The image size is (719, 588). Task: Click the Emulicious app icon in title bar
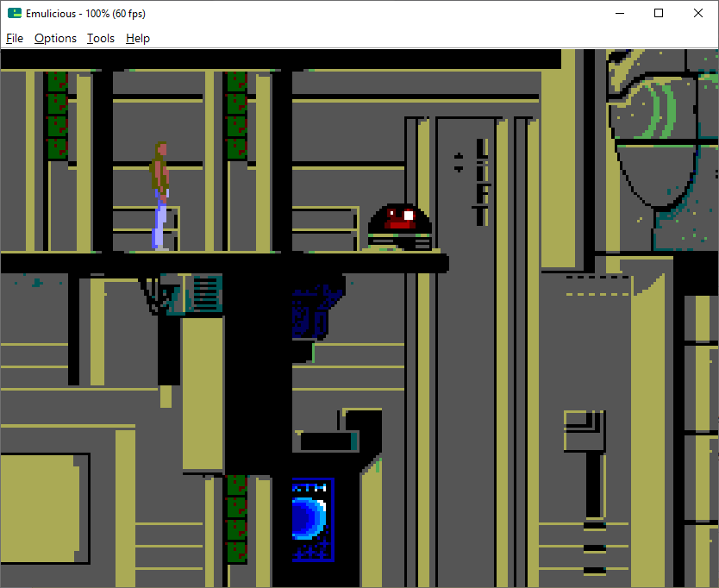[14, 13]
